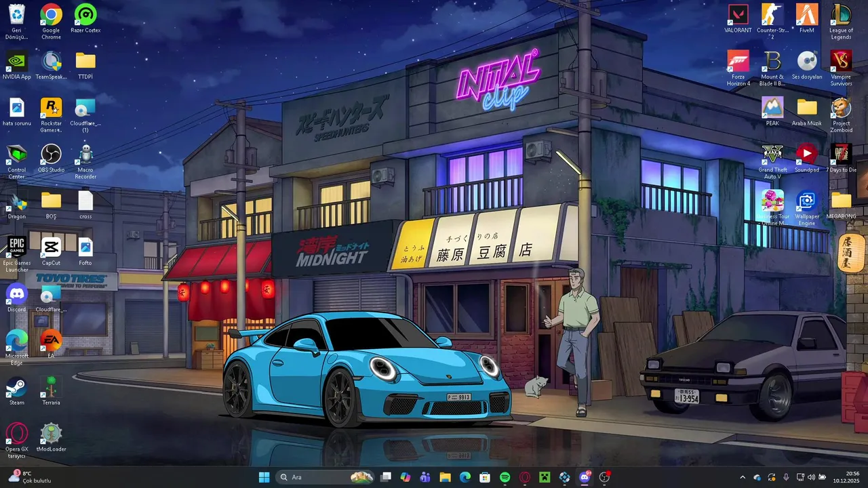Select the tModLoader desktop icon
This screenshot has width=868, height=488.
[51, 437]
